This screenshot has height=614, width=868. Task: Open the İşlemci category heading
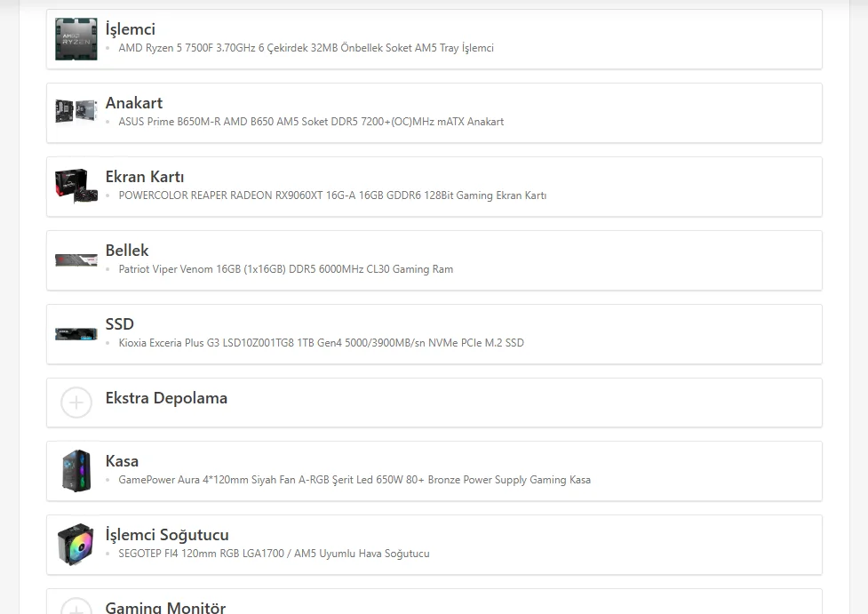tap(130, 28)
